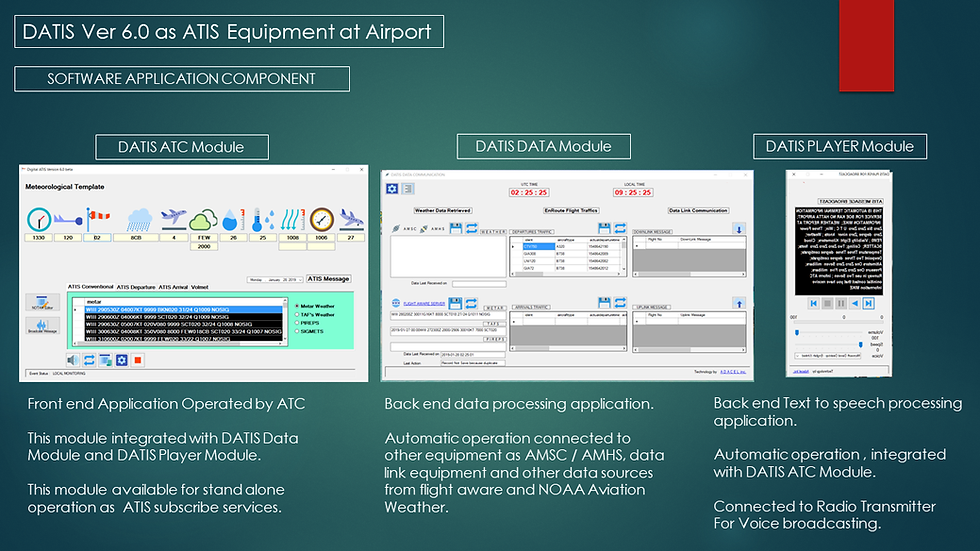Click the save disk icon above Arrivals Traffic
Screen dimensions: 980x551
tap(604, 303)
